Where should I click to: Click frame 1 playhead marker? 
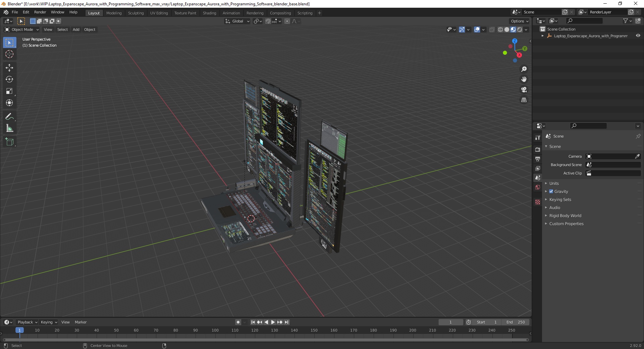19,330
